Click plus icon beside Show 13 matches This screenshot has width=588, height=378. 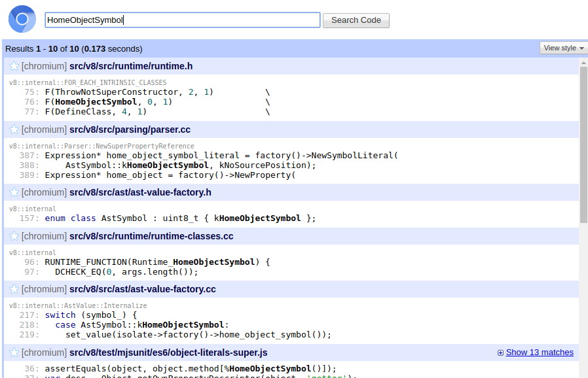[501, 352]
